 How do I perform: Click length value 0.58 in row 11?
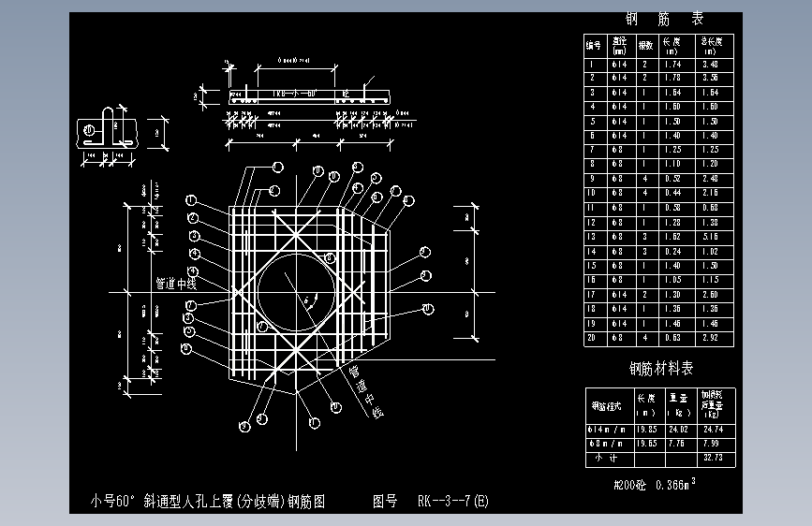(672, 208)
